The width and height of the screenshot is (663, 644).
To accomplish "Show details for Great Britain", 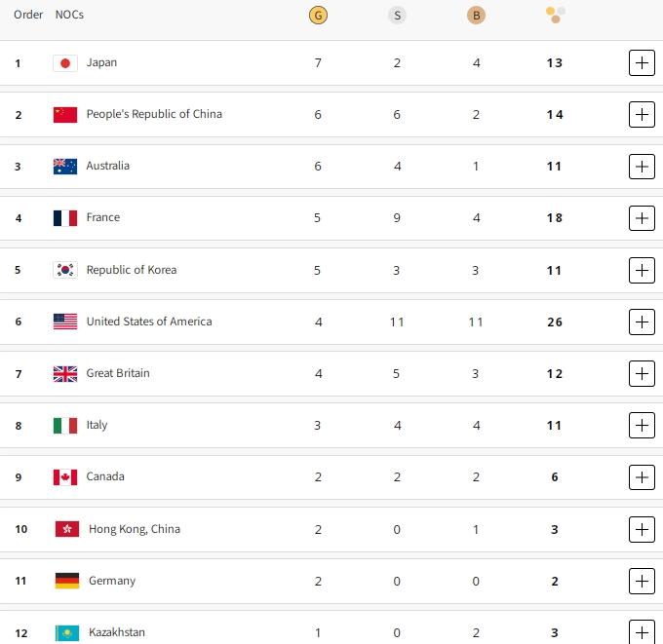I will coord(642,373).
